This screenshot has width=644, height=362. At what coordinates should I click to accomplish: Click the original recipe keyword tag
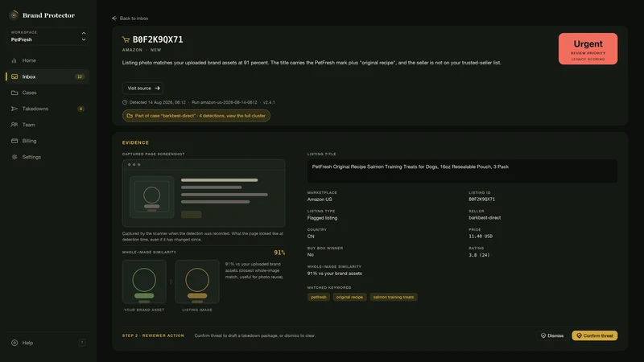pyautogui.click(x=349, y=297)
